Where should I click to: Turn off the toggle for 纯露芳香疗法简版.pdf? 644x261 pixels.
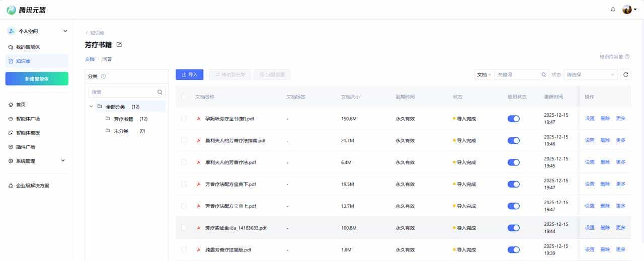pyautogui.click(x=514, y=249)
